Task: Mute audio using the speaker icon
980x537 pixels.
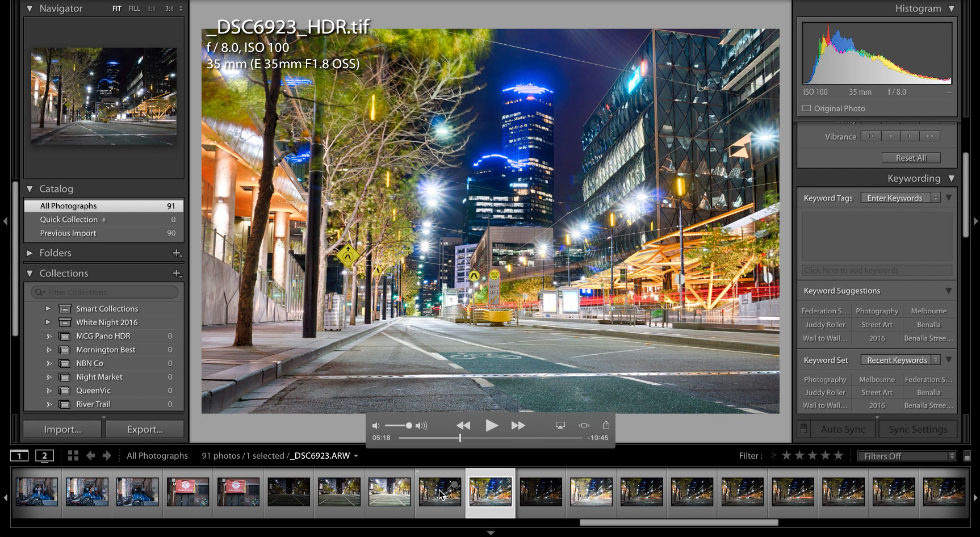Action: [375, 425]
